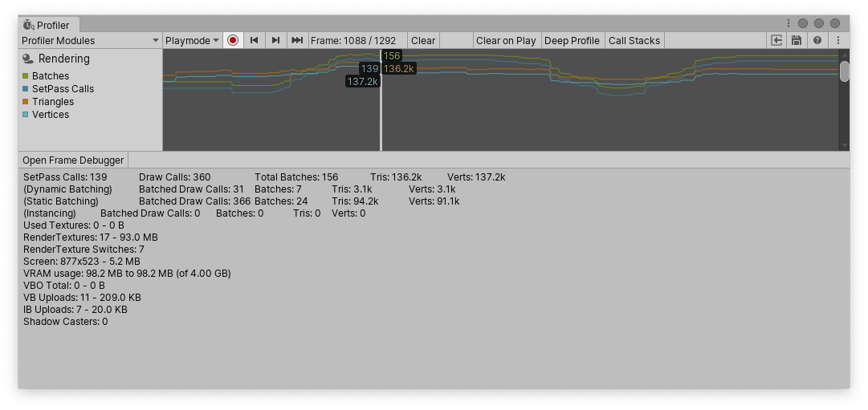The width and height of the screenshot is (868, 410).
Task: Toggle the SetPass Calls series color box
Action: [x=26, y=88]
